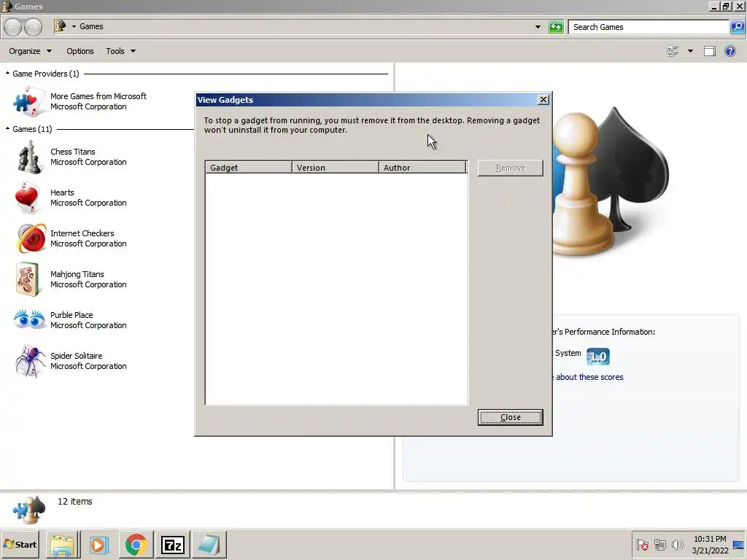The height and width of the screenshot is (560, 747).
Task: Click 'More Games from Microsoft' text
Action: point(98,96)
